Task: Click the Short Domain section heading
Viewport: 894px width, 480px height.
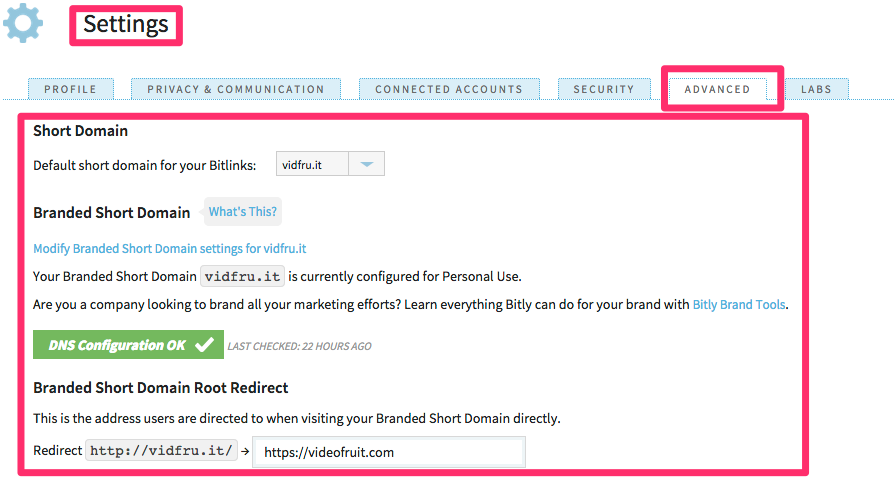Action: tap(80, 131)
